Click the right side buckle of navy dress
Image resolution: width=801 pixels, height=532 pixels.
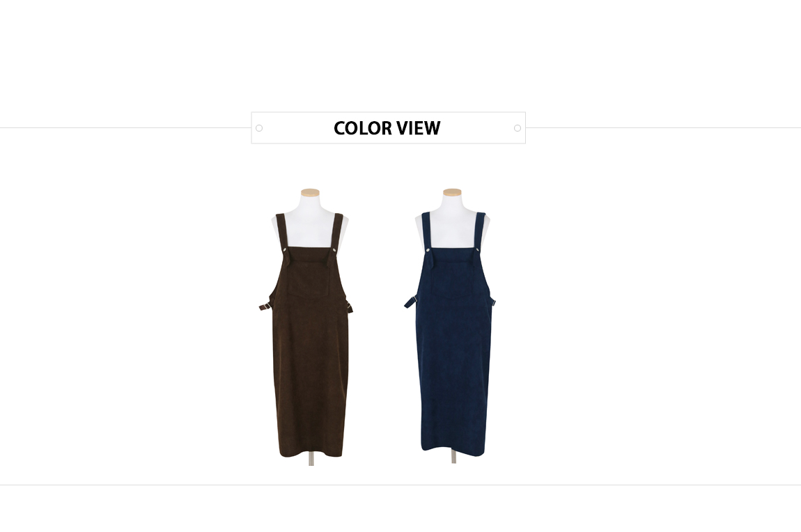[493, 304]
